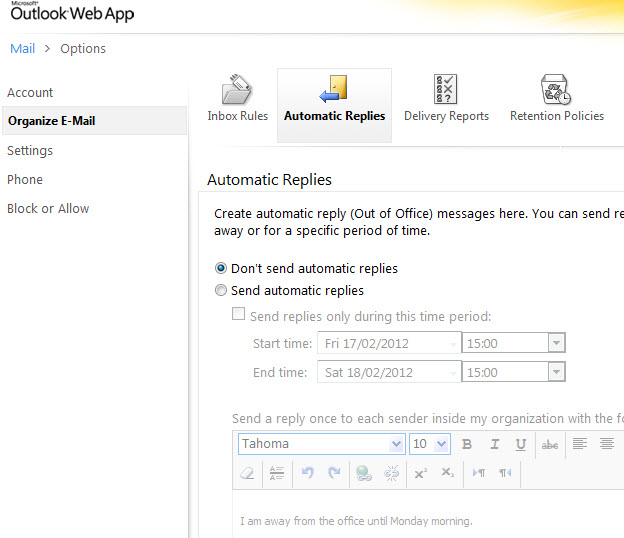
Task: Select Block or Allow in sidebar
Action: tap(48, 209)
